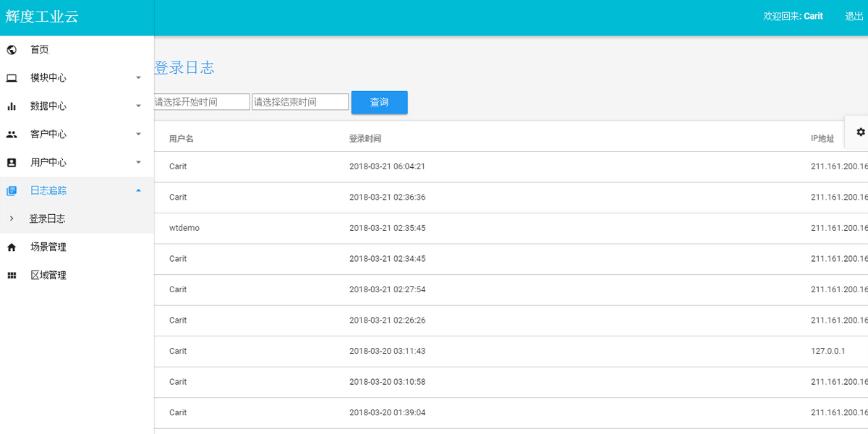Select 登录日志 submenu item

point(47,218)
